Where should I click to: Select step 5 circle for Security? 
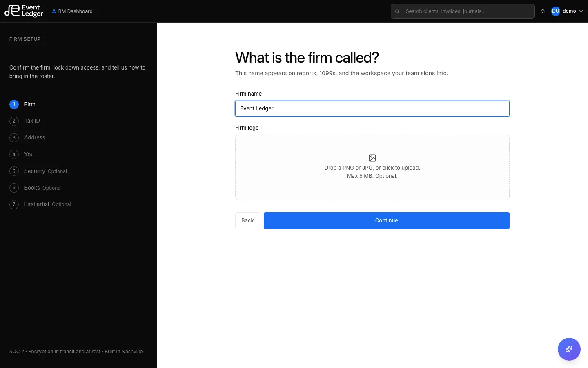click(x=14, y=171)
